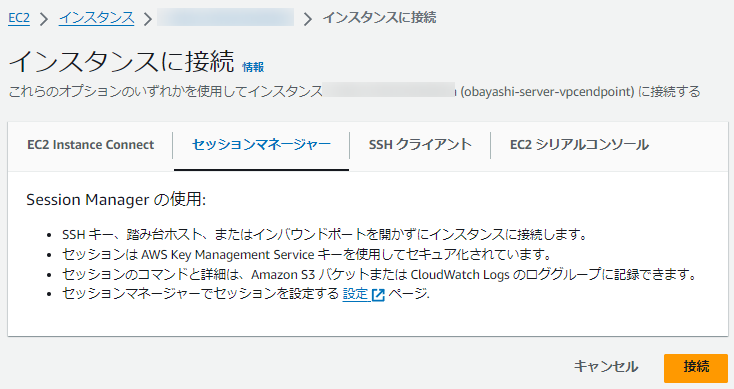The image size is (734, 389).
Task: Open the EC2 breadcrumb link
Action: [x=19, y=18]
